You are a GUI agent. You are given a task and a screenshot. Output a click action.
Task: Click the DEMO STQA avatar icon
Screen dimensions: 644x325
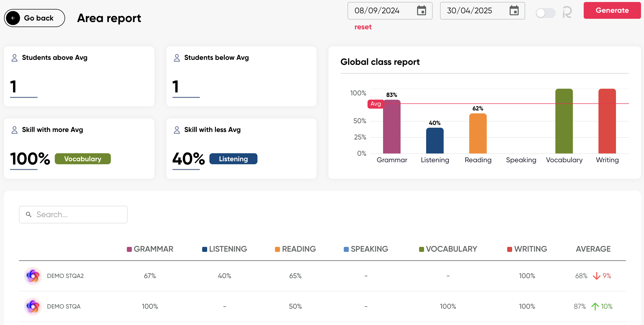point(33,306)
